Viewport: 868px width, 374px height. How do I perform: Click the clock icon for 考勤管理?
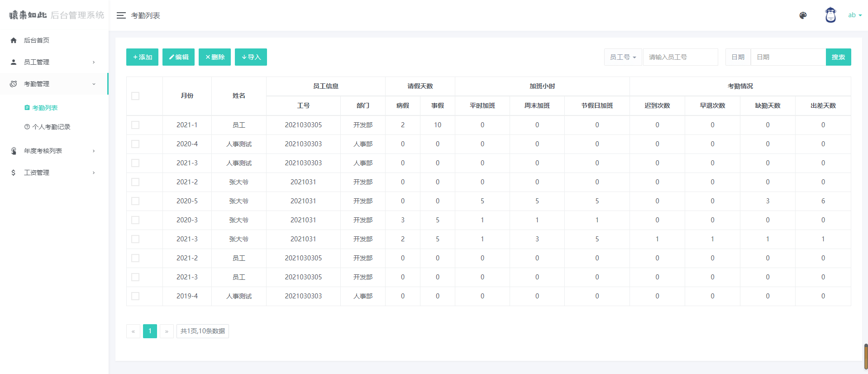point(14,84)
